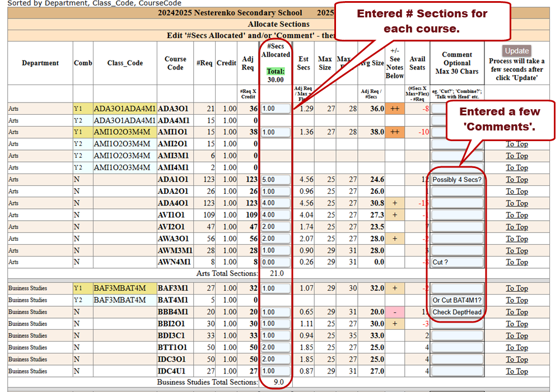
Task: Click the AWN4M1 sections field showing 0.00
Action: coord(276,262)
